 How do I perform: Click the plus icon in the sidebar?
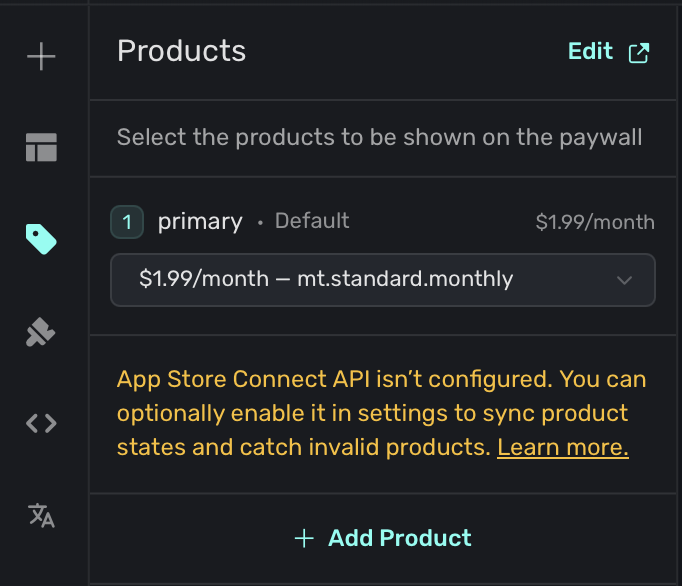pyautogui.click(x=41, y=57)
